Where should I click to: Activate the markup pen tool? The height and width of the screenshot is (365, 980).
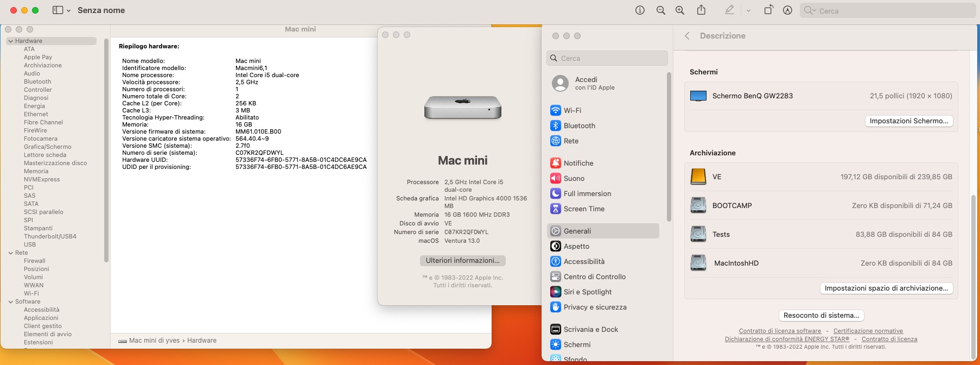pos(730,10)
